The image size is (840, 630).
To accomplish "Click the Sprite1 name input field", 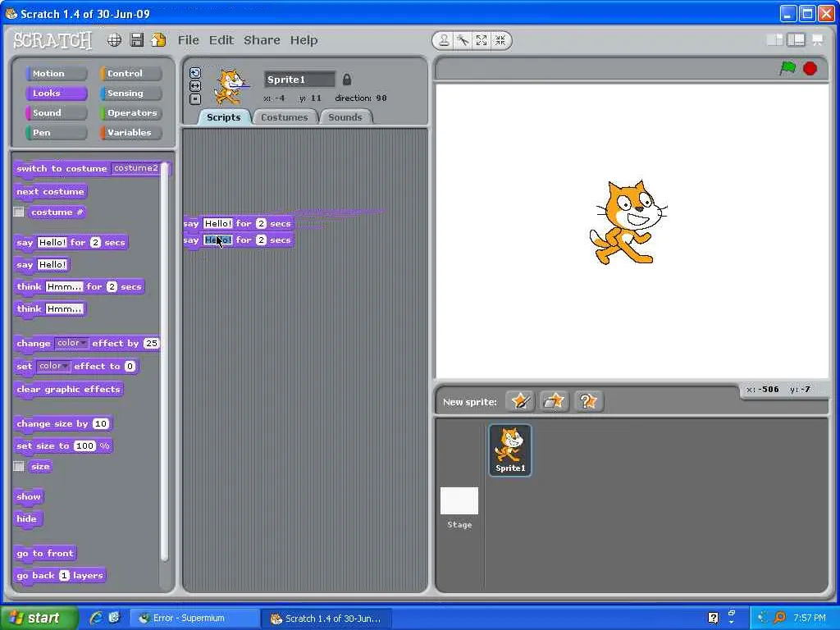I will click(x=299, y=80).
